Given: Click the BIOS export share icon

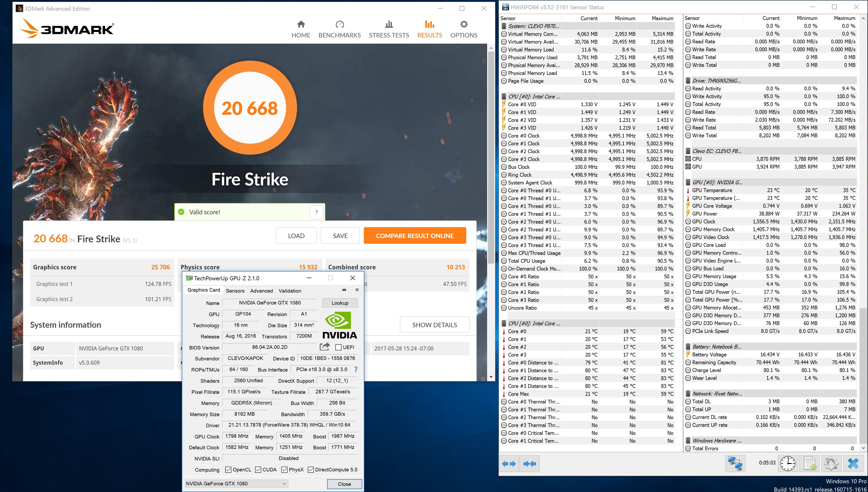Looking at the screenshot, I should point(324,347).
